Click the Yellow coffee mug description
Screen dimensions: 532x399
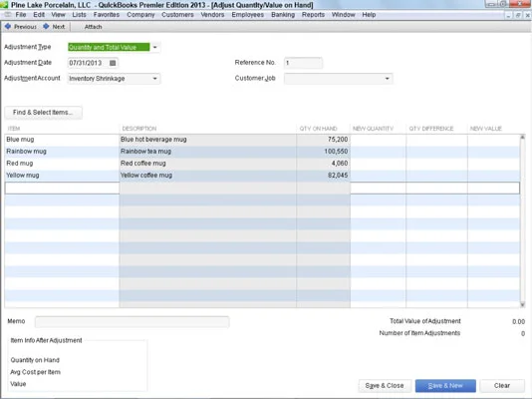(x=146, y=176)
